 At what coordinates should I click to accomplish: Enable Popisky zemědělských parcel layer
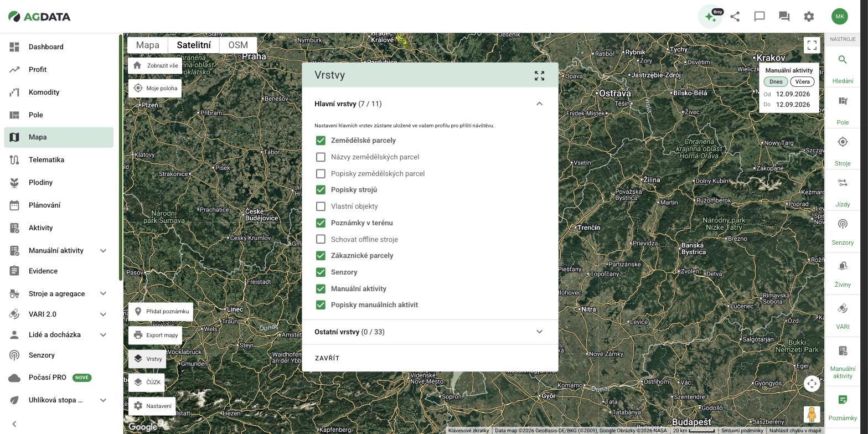pos(321,174)
